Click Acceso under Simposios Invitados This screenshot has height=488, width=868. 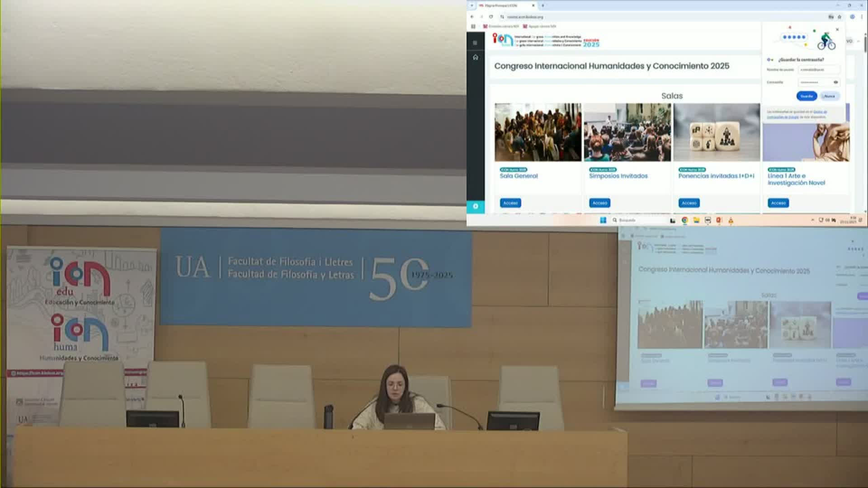[x=599, y=203]
